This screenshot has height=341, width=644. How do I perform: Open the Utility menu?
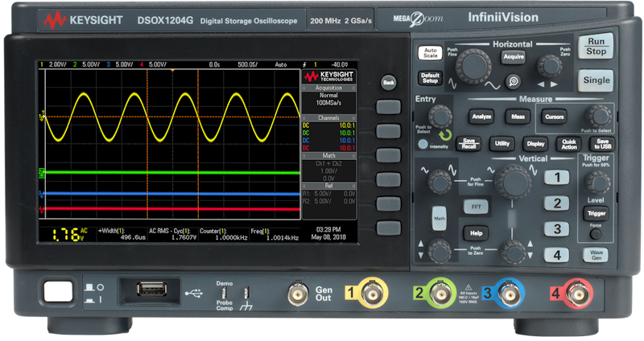click(502, 144)
